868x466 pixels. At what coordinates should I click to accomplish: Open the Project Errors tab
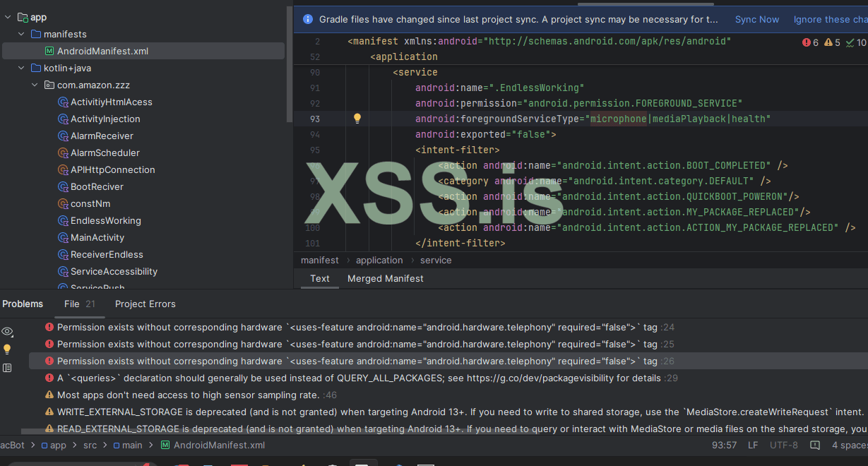145,304
